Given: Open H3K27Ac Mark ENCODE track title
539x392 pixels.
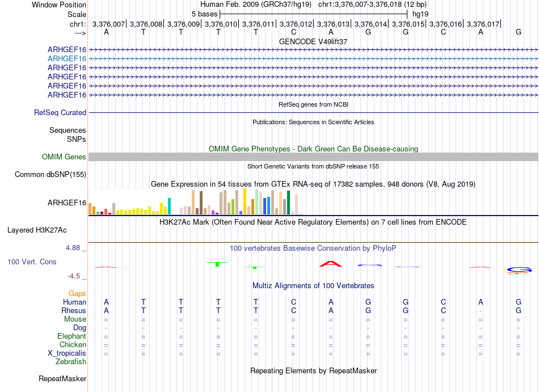Looking at the screenshot, I should (313, 222).
